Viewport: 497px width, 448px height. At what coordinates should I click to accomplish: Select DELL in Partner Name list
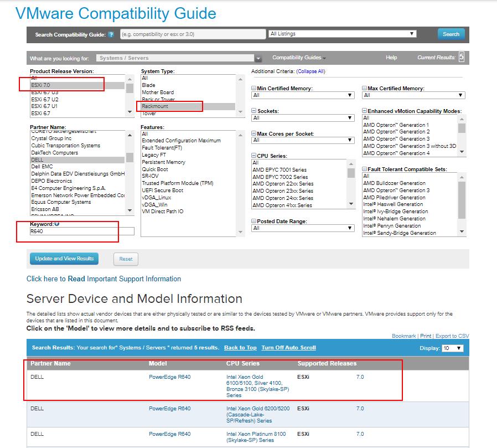(x=77, y=160)
